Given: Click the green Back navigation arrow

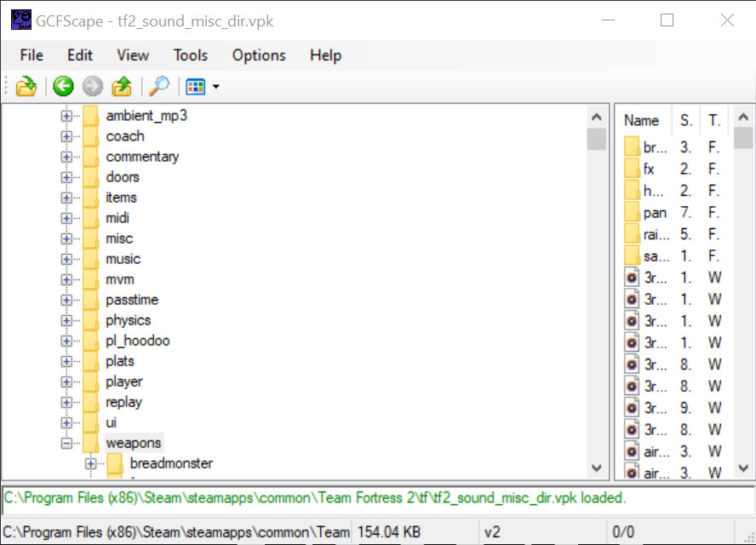Looking at the screenshot, I should (63, 86).
